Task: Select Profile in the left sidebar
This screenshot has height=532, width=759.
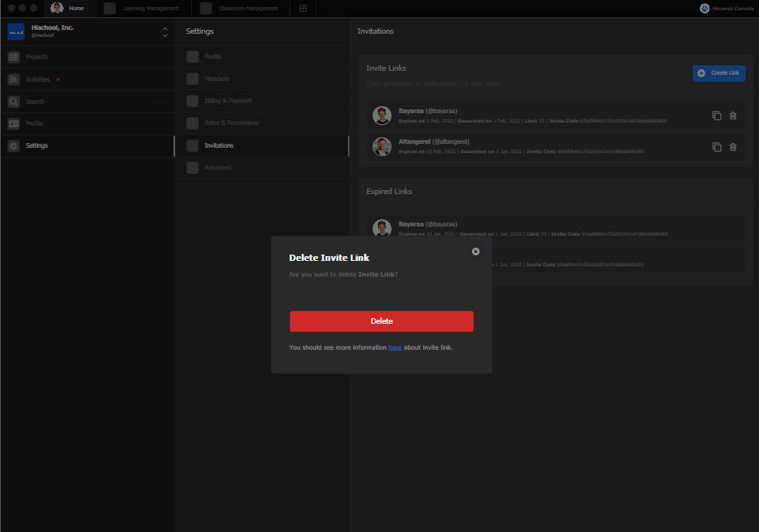Action: tap(34, 123)
